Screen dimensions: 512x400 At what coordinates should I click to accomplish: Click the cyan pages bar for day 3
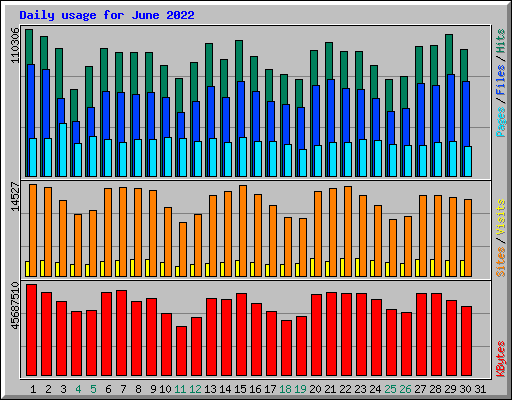pos(63,150)
